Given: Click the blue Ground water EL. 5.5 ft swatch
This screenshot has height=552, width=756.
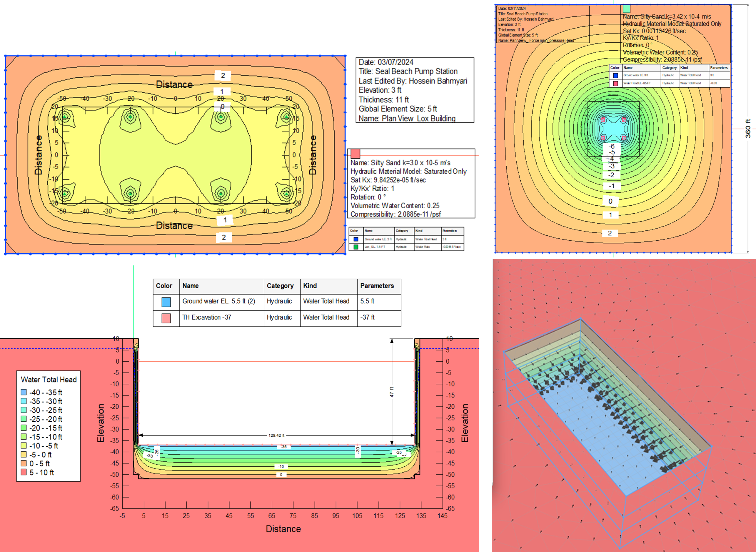Looking at the screenshot, I should point(166,302).
